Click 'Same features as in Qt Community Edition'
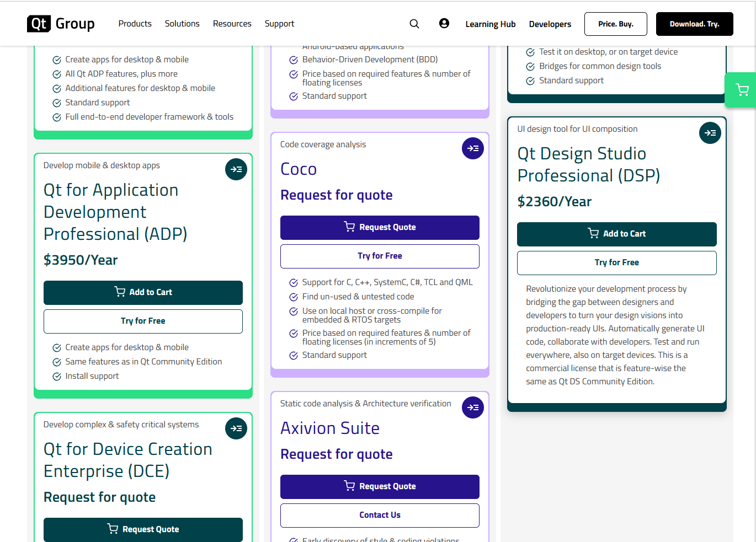 coord(143,362)
